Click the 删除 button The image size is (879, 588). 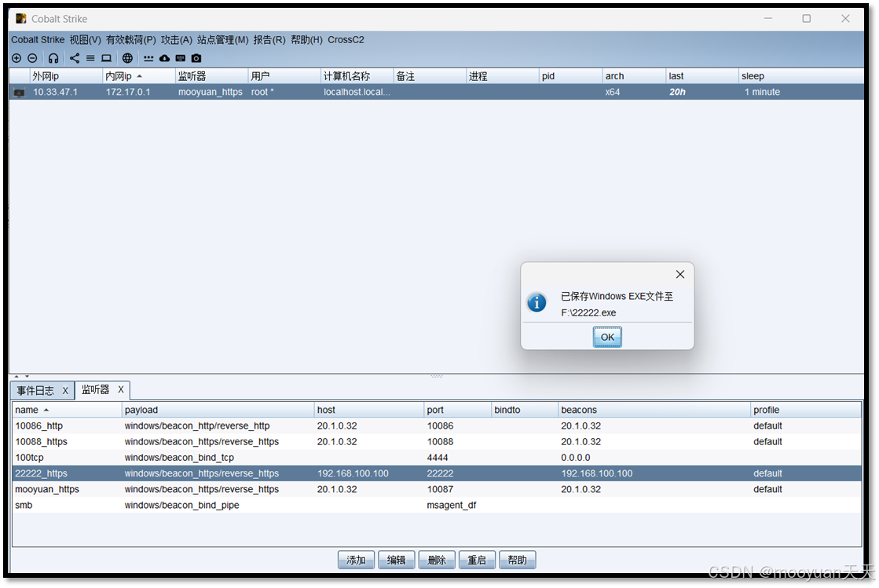[x=437, y=560]
